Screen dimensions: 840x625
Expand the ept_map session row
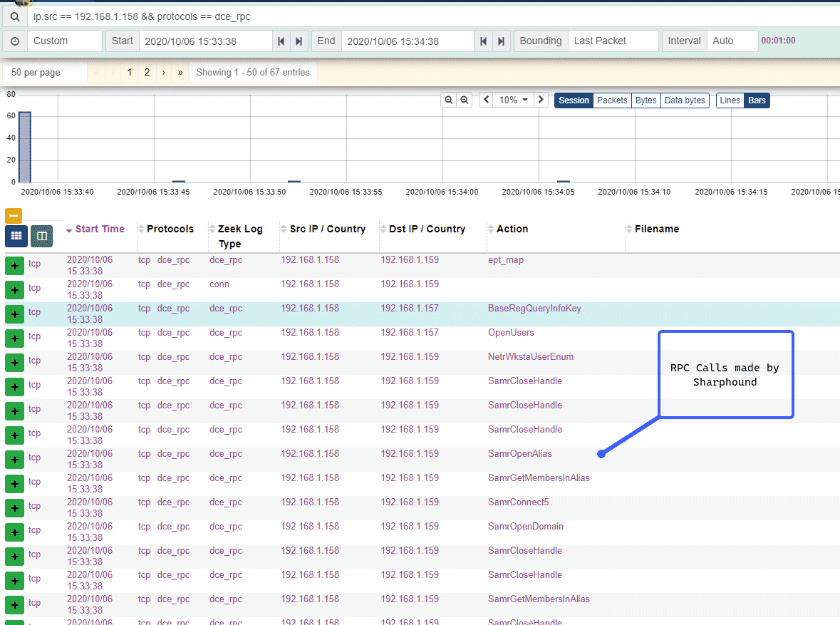[14, 266]
